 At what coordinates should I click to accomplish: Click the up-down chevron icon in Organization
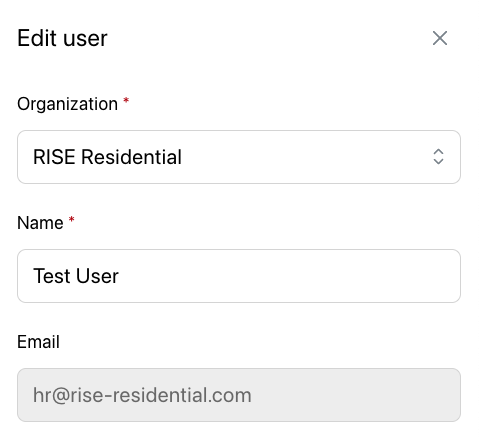[x=438, y=157]
